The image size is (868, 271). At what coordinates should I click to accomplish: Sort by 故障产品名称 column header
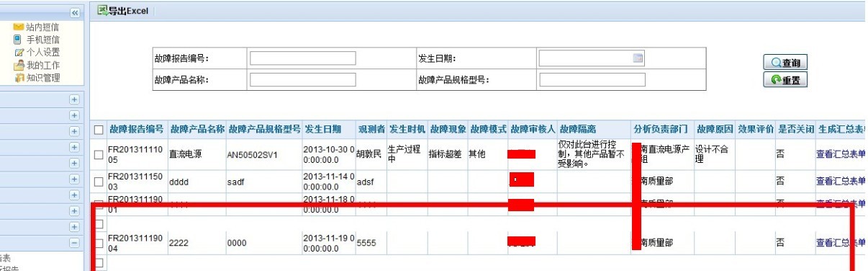click(x=197, y=130)
